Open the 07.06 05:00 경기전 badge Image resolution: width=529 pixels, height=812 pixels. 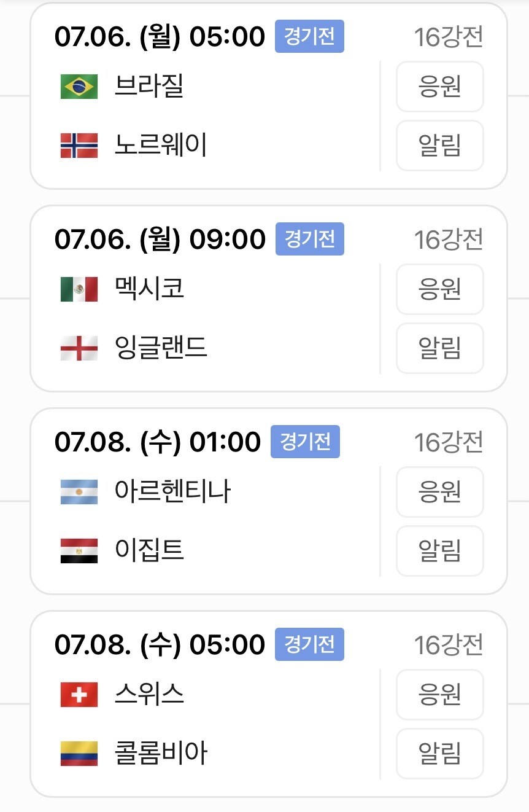pyautogui.click(x=310, y=36)
